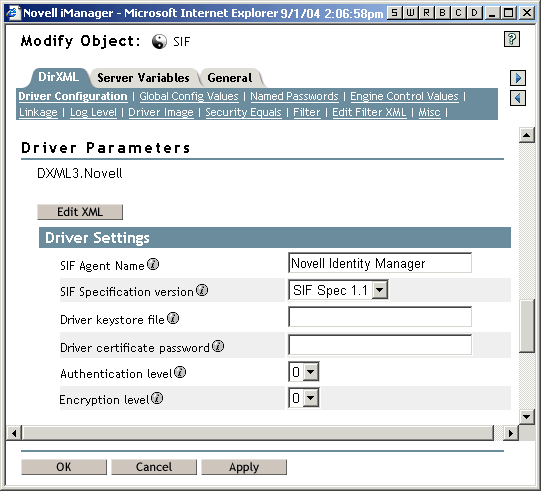
Task: Click the vertical scrollbar down arrow
Action: click(527, 416)
